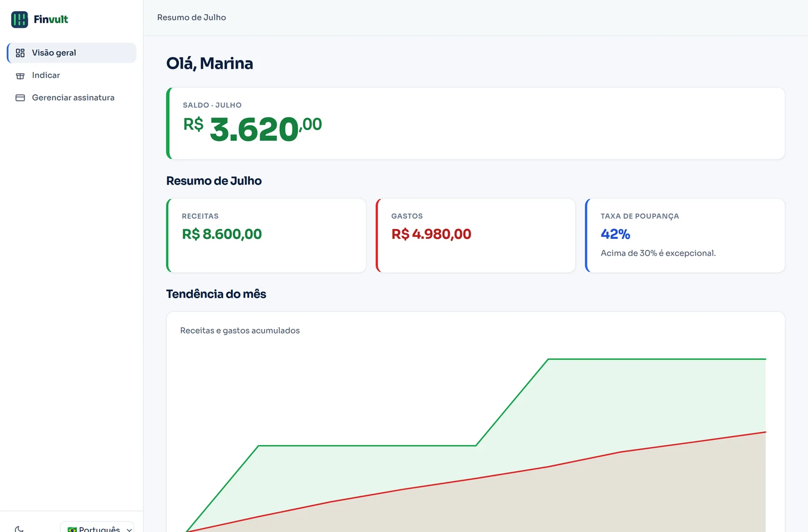Viewport: 808px width, 532px height.
Task: Select the Saldo Julho balance card
Action: [x=476, y=124]
